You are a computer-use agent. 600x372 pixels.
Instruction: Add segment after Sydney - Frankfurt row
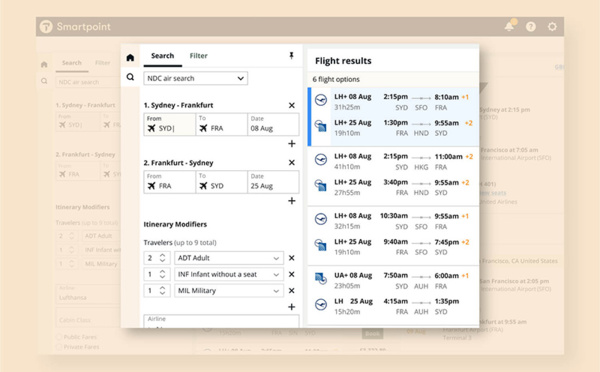(292, 144)
